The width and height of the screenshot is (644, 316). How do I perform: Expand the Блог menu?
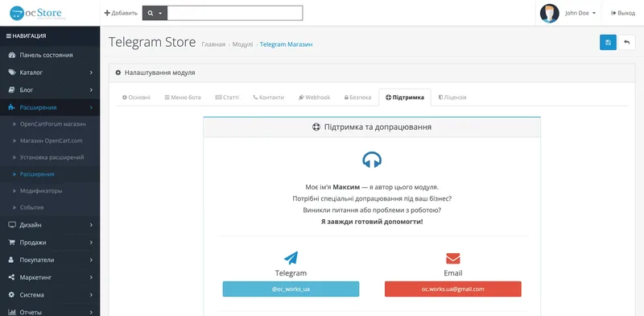50,89
